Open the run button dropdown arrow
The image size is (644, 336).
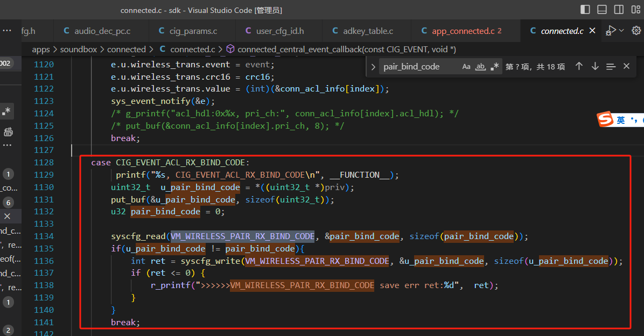point(621,31)
